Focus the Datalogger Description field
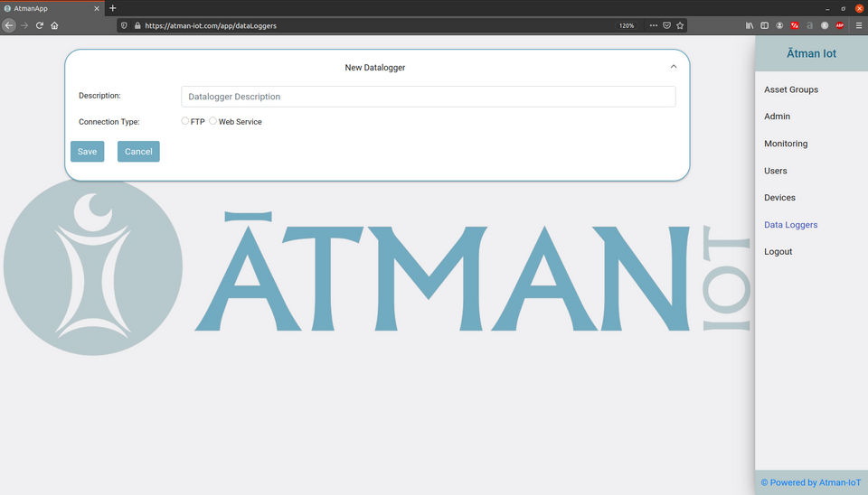 coord(428,97)
